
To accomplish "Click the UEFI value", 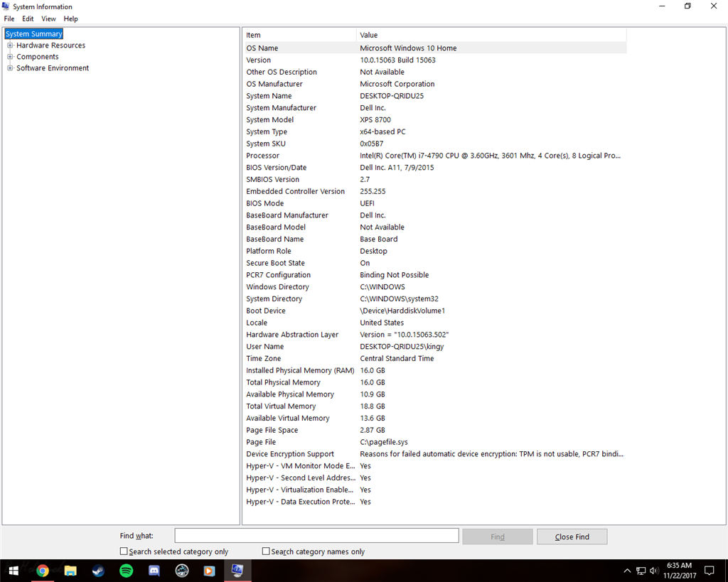I will 367,203.
